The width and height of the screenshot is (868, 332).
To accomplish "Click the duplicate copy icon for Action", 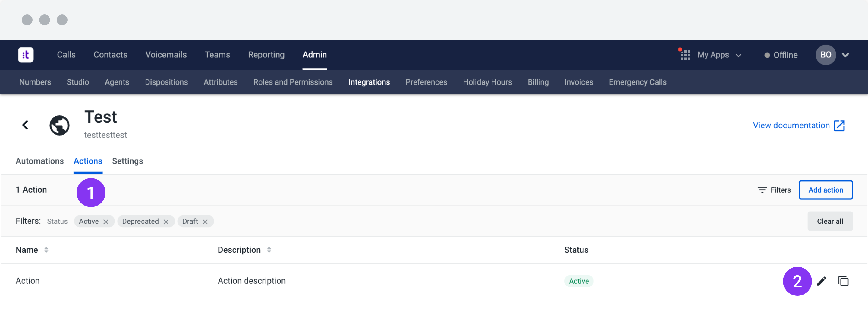I will [843, 281].
